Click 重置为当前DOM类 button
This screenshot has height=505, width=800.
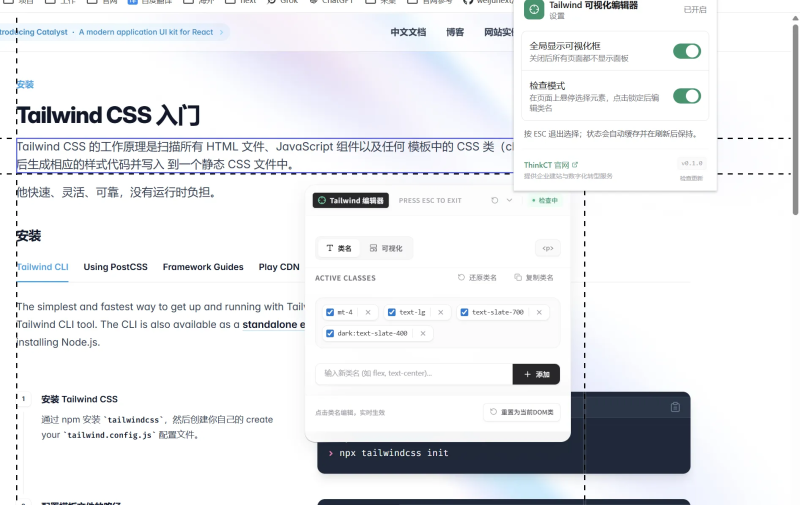[521, 412]
